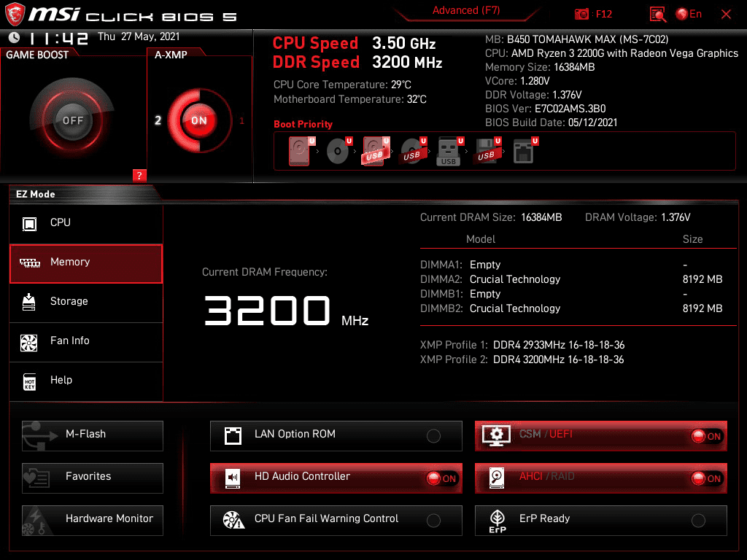Open the Storage section

click(x=86, y=303)
